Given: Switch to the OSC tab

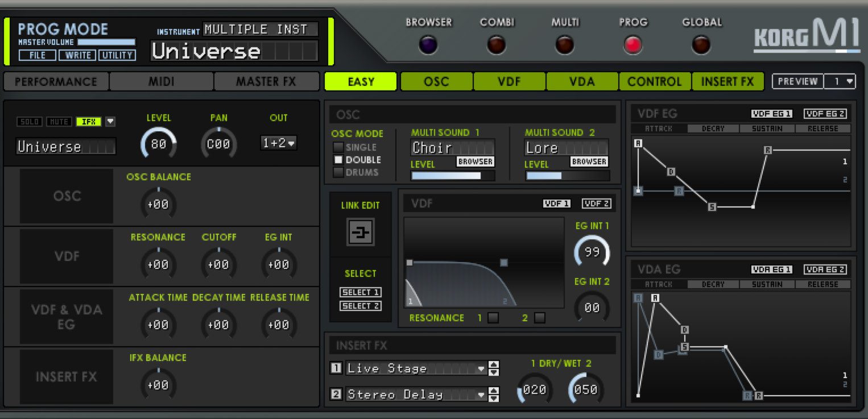Looking at the screenshot, I should tap(436, 81).
